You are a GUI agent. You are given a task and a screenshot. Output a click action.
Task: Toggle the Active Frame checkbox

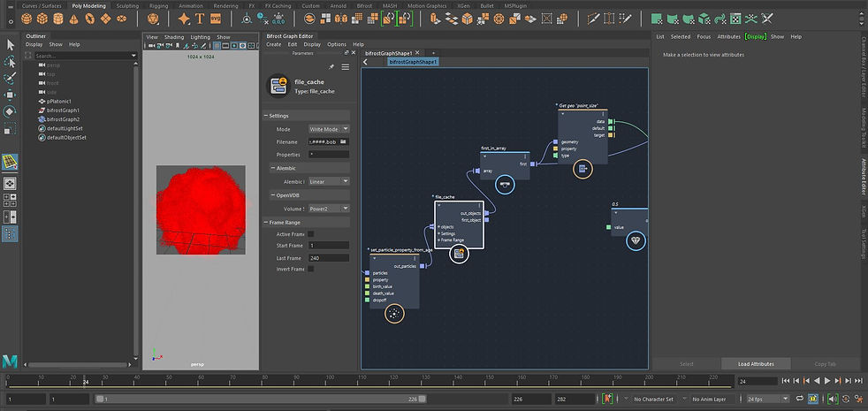[310, 233]
